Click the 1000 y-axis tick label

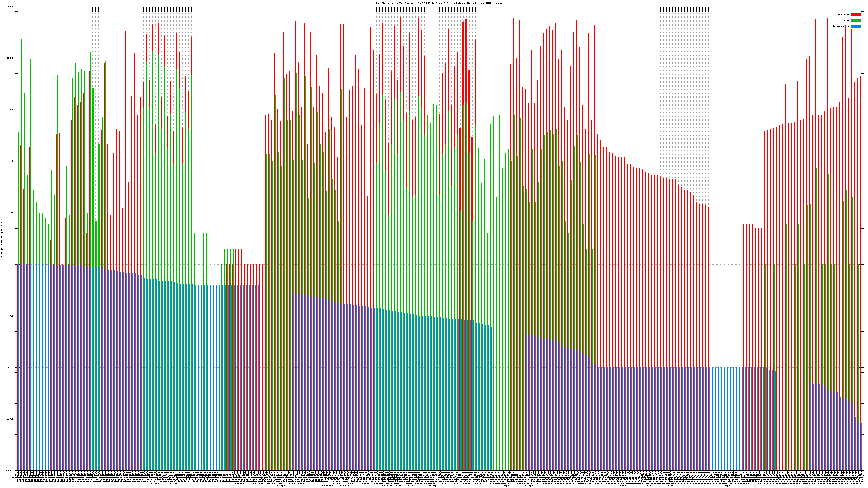[x=11, y=110]
